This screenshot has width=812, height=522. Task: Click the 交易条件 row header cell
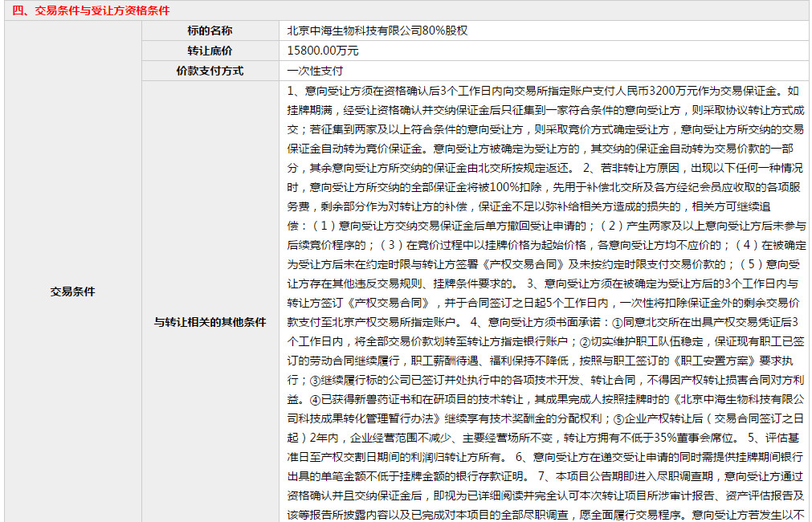73,292
